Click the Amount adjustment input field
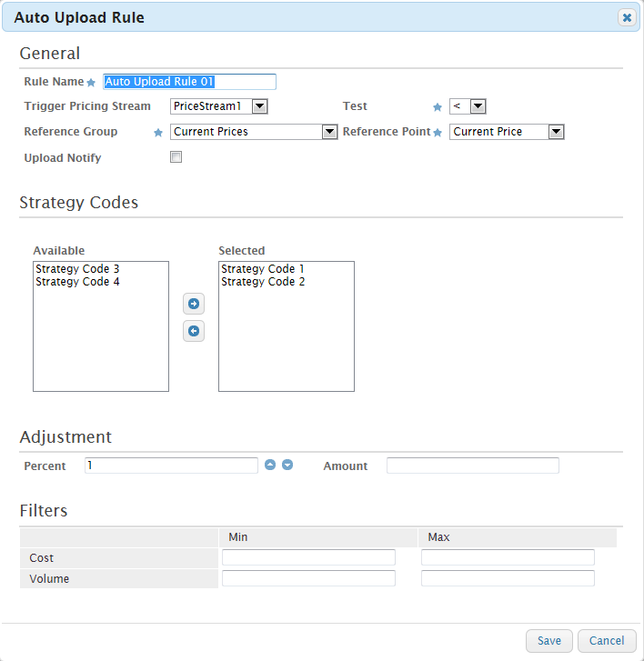 point(473,466)
